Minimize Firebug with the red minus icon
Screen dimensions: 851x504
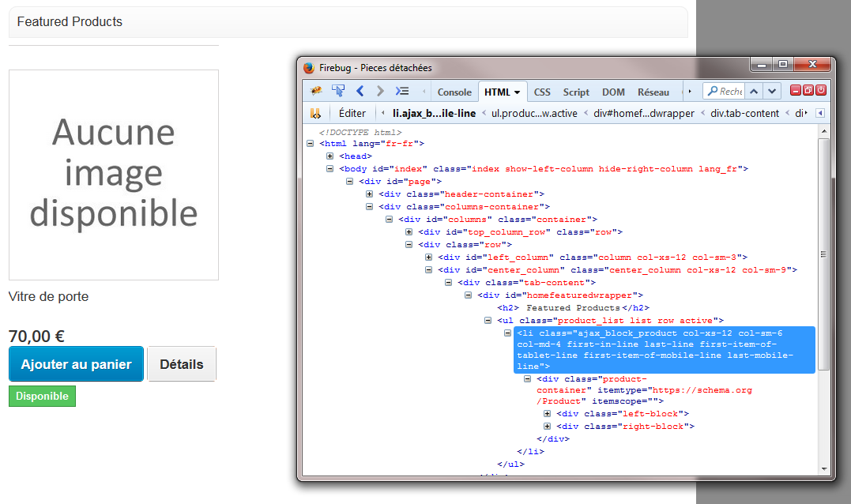(x=796, y=91)
